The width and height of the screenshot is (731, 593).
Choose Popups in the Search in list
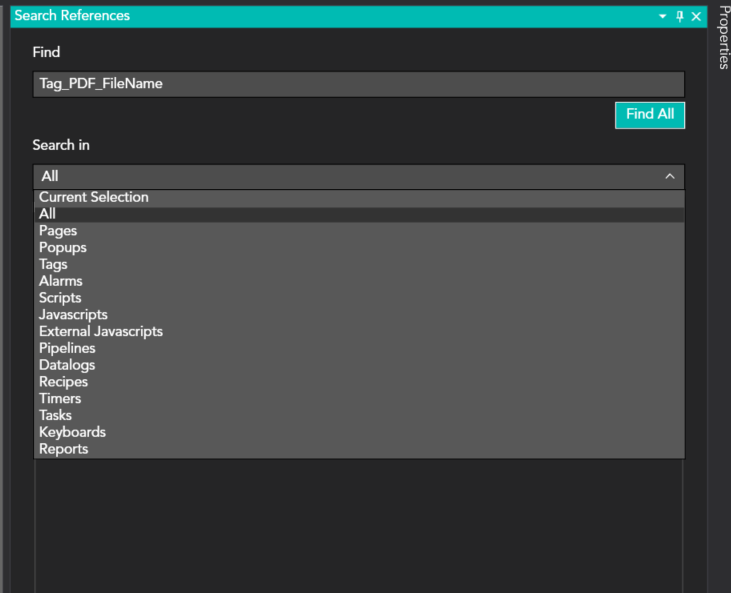coord(63,248)
